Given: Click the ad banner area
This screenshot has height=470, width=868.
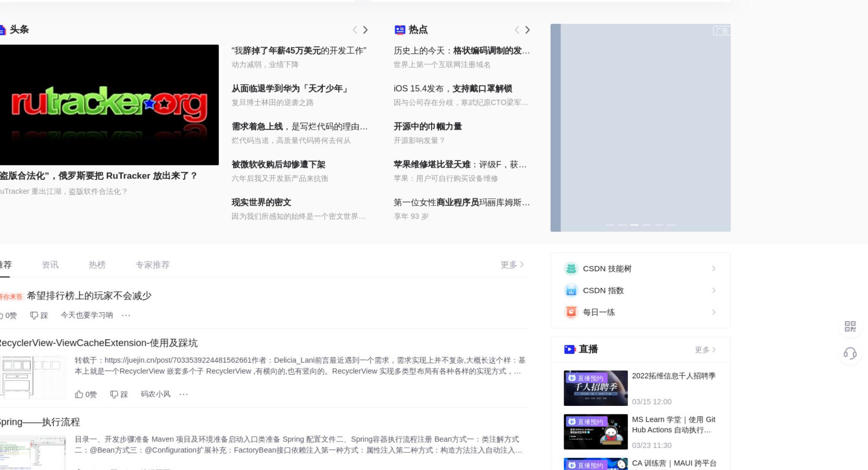Looking at the screenshot, I should tap(640, 128).
